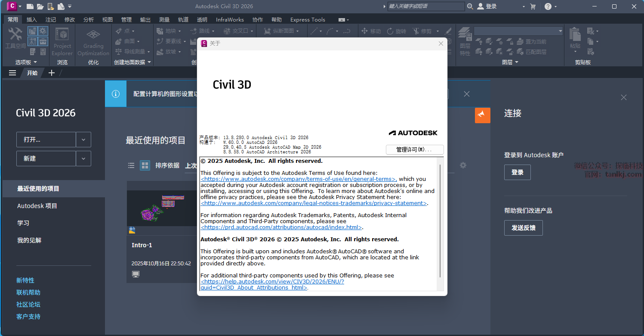The width and height of the screenshot is (644, 336).
Task: Open the Autodesk App Store cart icon
Action: point(533,6)
